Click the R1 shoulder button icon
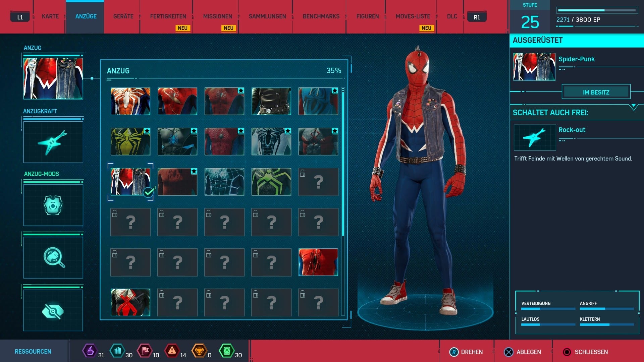The image size is (644, 362). [x=477, y=17]
